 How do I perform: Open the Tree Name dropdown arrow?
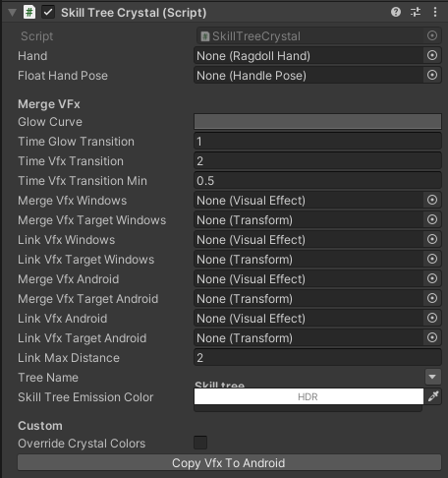pyautogui.click(x=432, y=377)
